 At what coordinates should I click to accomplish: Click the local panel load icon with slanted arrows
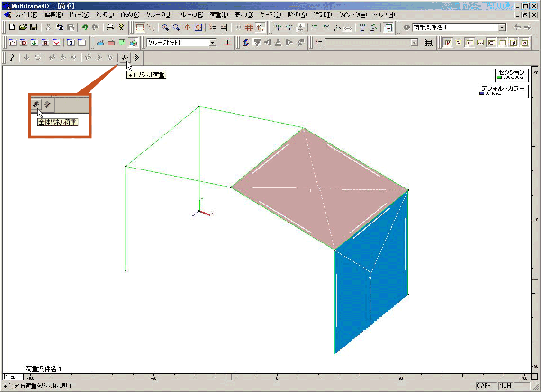(136, 58)
